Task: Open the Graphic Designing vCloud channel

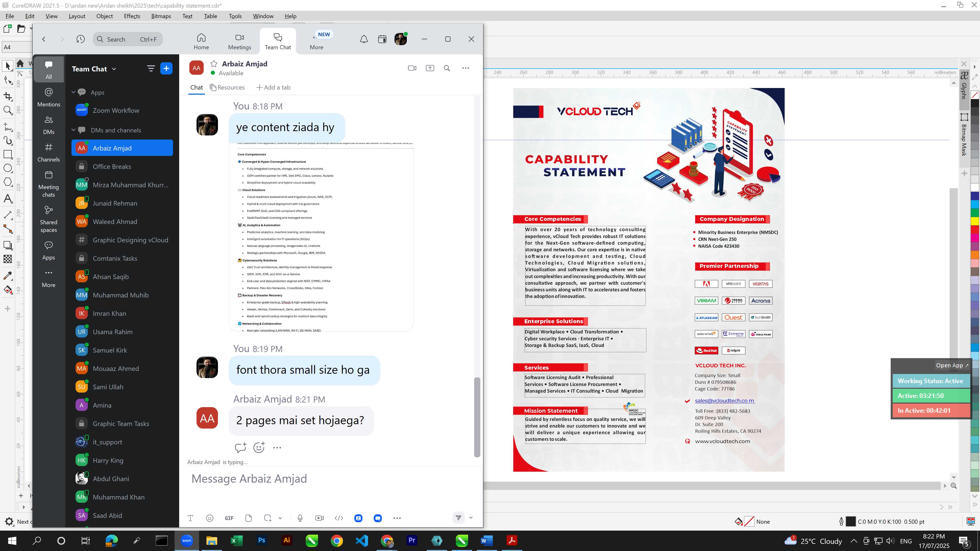Action: tap(122, 240)
